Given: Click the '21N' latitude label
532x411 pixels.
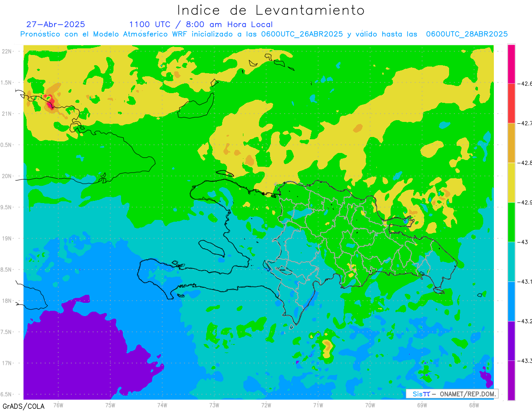Looking at the screenshot, I should (8, 114).
